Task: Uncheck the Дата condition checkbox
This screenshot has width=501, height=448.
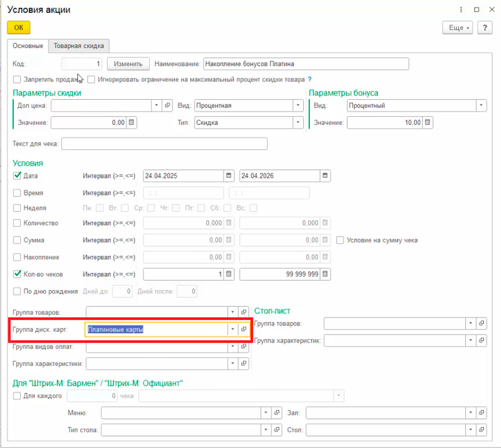Action: click(x=17, y=176)
